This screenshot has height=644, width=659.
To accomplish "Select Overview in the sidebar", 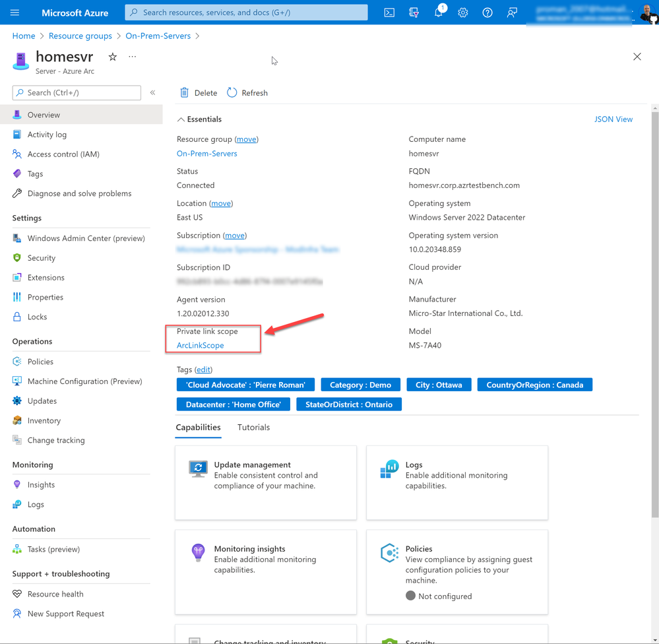I will point(81,115).
